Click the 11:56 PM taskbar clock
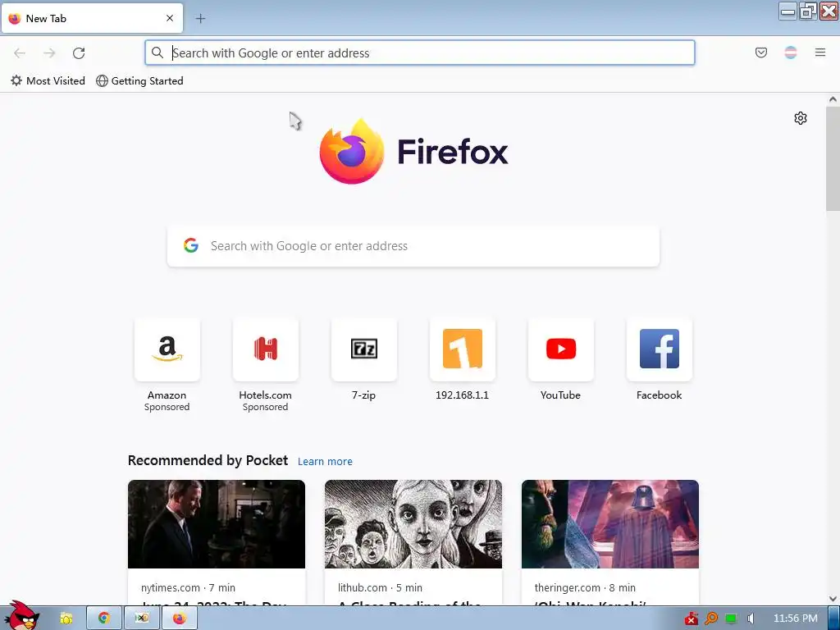 (x=795, y=619)
